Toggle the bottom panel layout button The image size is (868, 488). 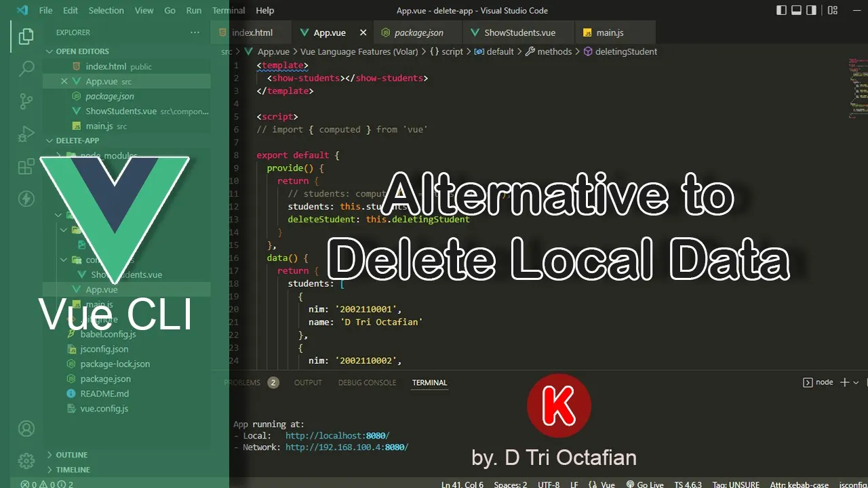pyautogui.click(x=797, y=10)
